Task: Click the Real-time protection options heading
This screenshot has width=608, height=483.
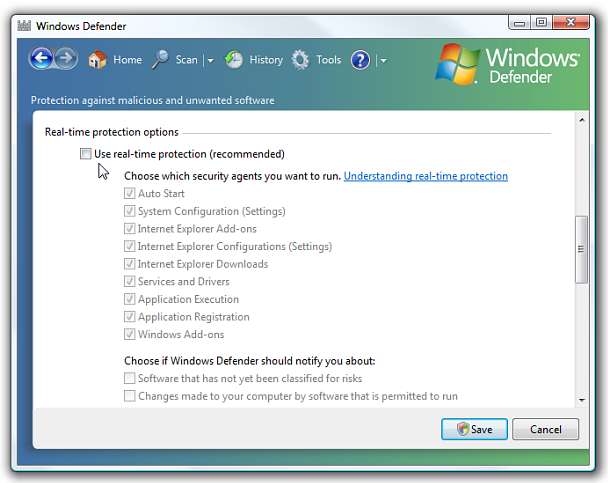Action: point(112,132)
